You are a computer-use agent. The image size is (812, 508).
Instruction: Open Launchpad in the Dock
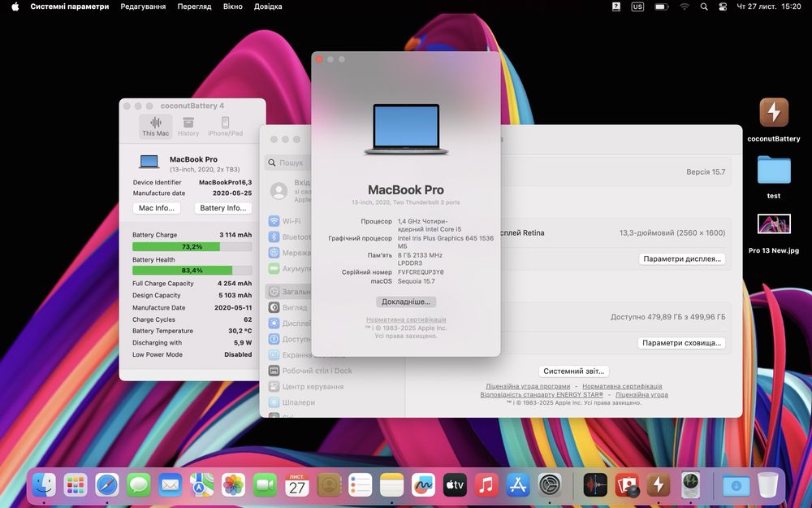pyautogui.click(x=76, y=486)
